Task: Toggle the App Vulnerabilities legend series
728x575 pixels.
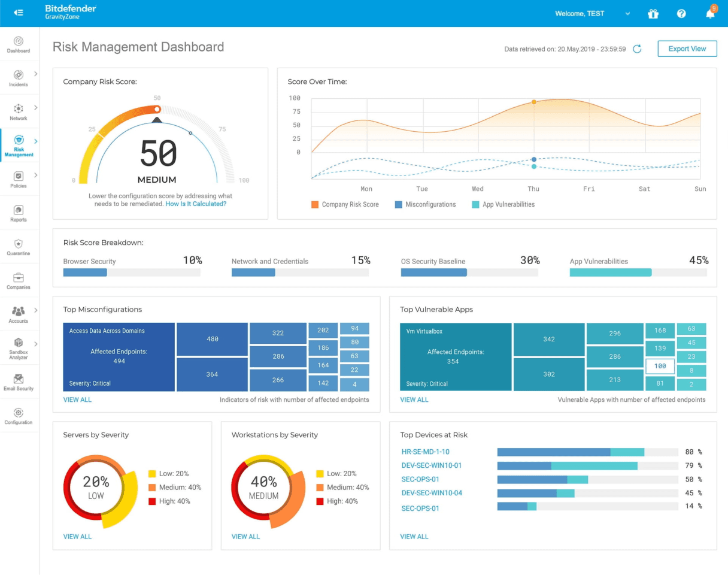Action: pyautogui.click(x=503, y=204)
